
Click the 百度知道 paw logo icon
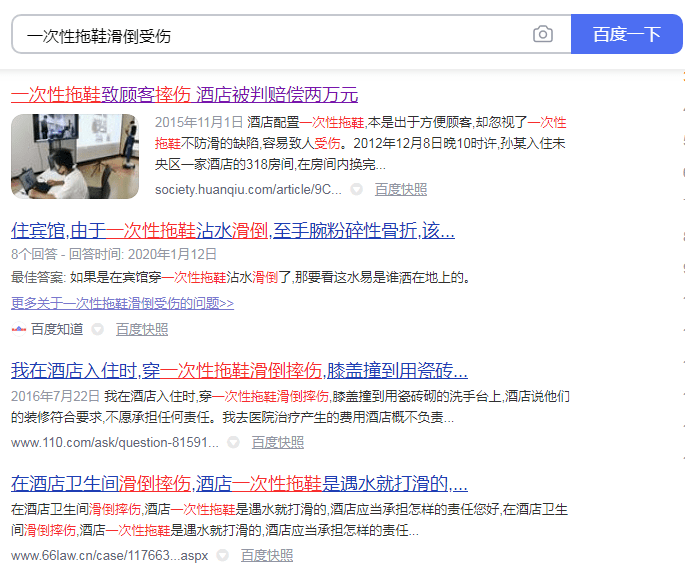coord(18,329)
